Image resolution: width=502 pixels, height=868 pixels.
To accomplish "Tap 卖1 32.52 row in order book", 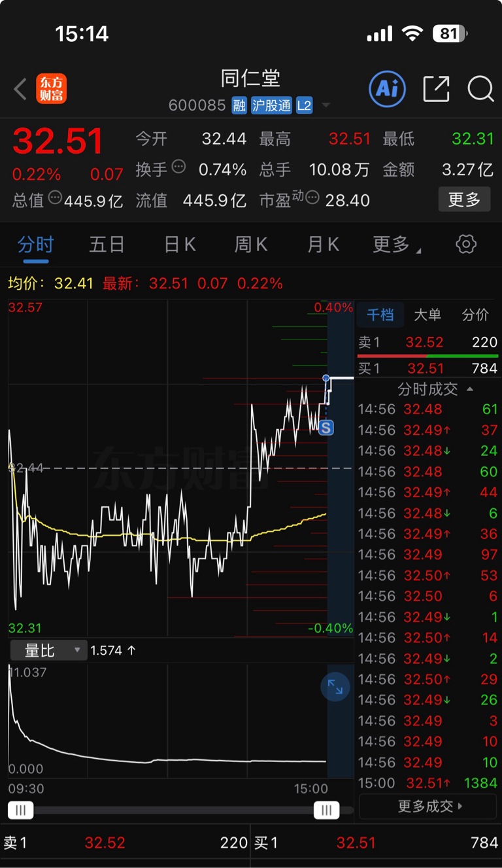I will pyautogui.click(x=428, y=342).
